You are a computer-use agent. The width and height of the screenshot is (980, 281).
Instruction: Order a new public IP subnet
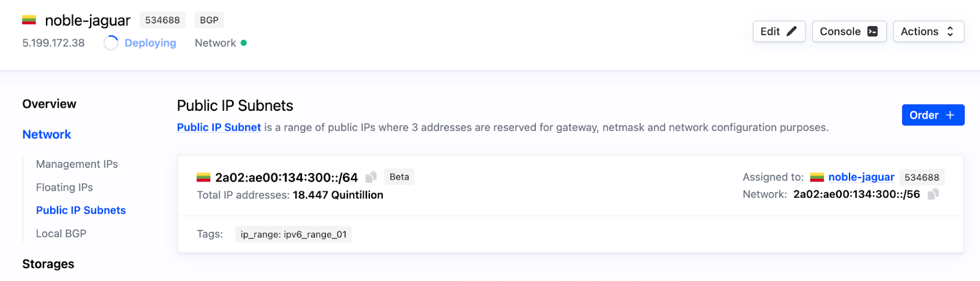tap(933, 115)
